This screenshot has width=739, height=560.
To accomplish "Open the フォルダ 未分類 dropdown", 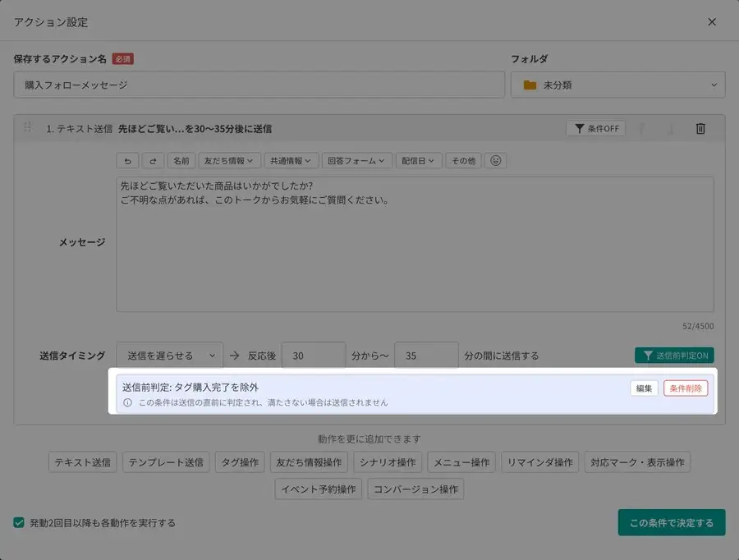I will tap(617, 85).
